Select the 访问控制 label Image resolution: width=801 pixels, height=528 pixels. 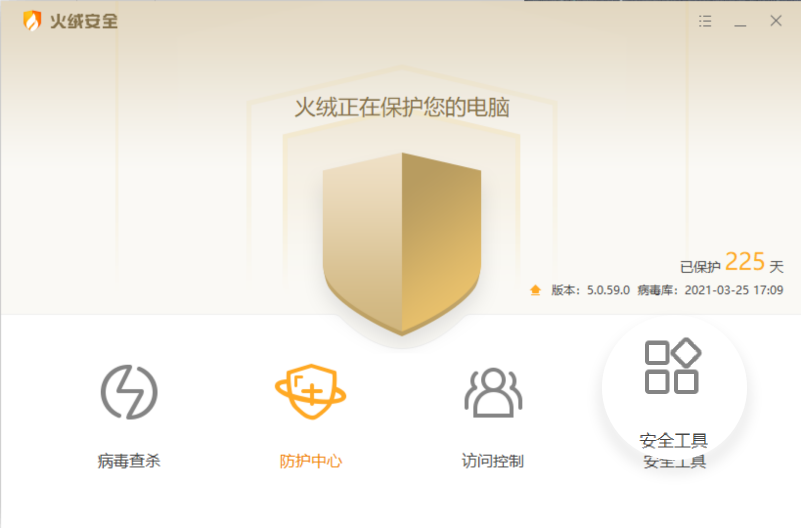[x=493, y=461]
